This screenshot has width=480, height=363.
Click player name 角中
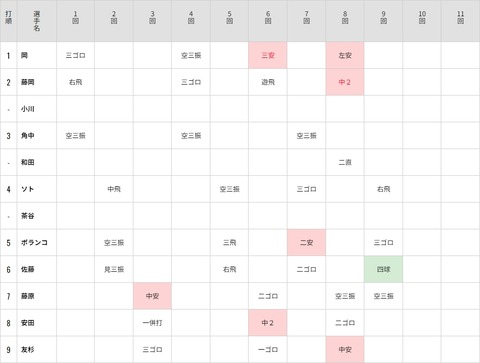tap(27, 136)
